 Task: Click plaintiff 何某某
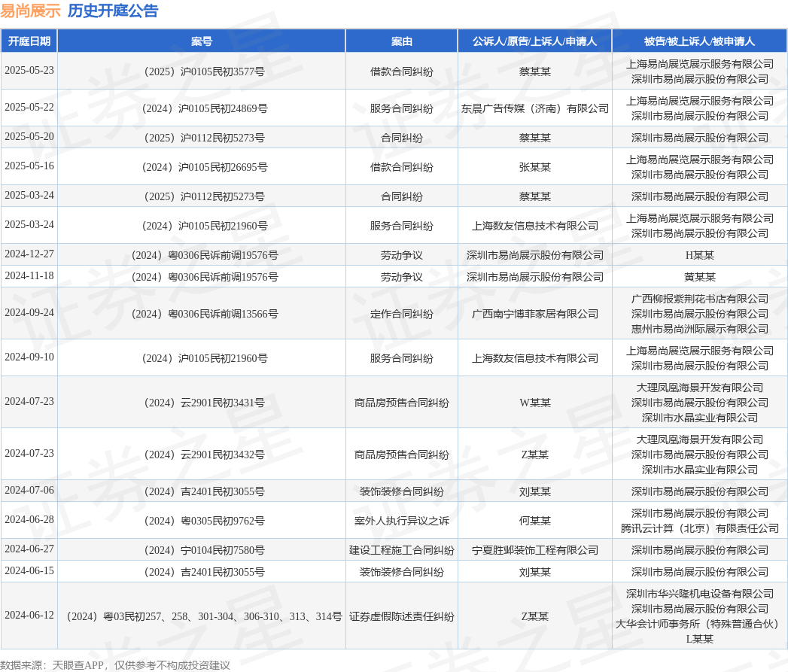[x=534, y=521]
